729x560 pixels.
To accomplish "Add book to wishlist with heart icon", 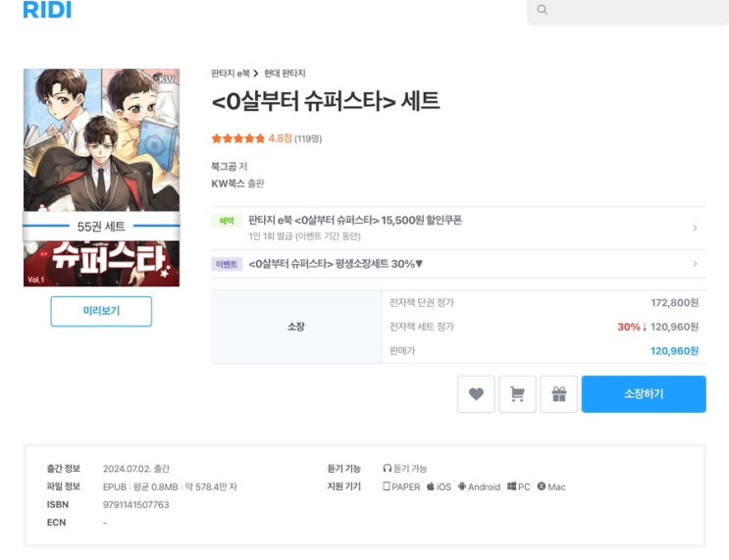I will [x=476, y=394].
